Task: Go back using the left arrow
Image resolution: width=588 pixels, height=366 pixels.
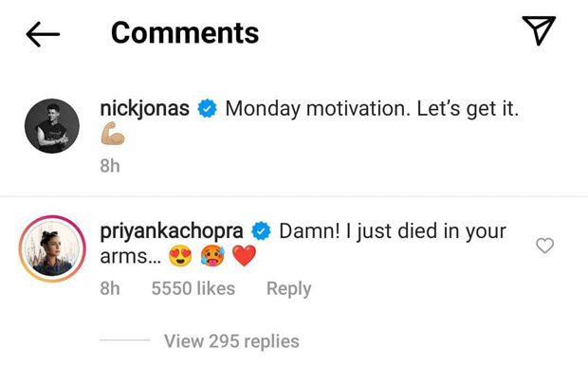Action: [43, 34]
